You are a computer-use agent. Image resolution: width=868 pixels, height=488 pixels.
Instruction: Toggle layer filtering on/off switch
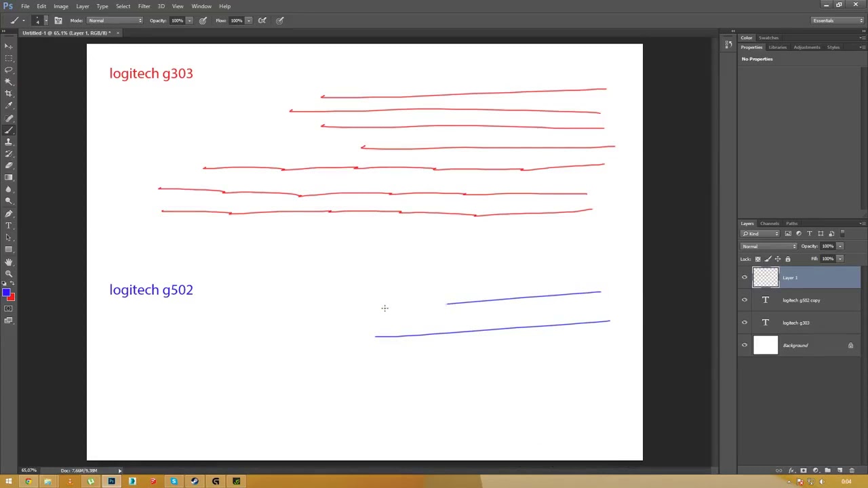click(842, 234)
